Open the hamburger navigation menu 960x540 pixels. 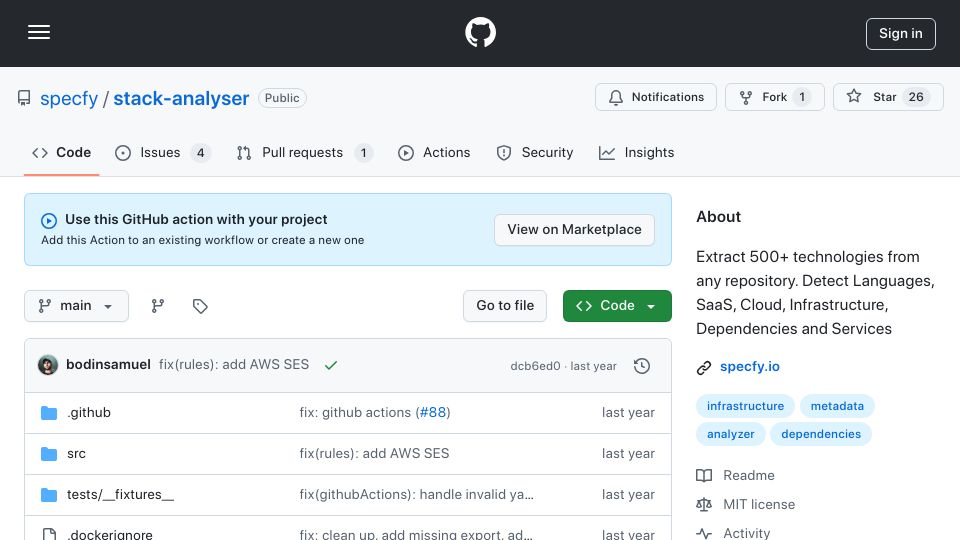39,32
